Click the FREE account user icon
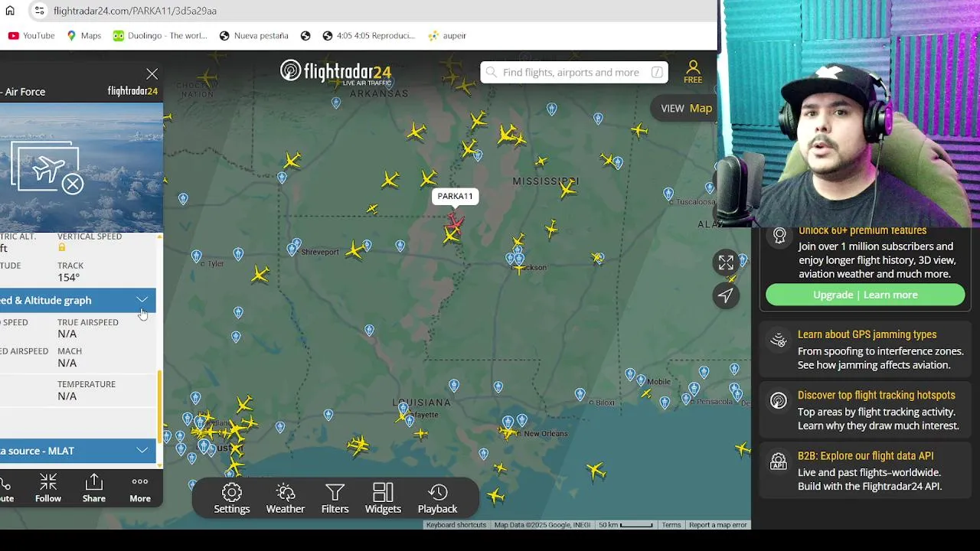The height and width of the screenshot is (551, 980). pyautogui.click(x=693, y=72)
